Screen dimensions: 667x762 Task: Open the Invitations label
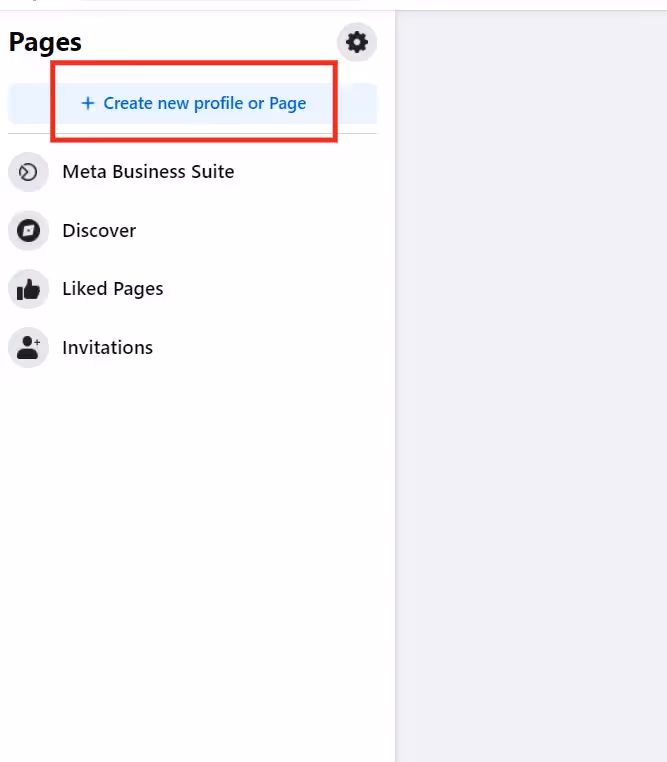107,348
